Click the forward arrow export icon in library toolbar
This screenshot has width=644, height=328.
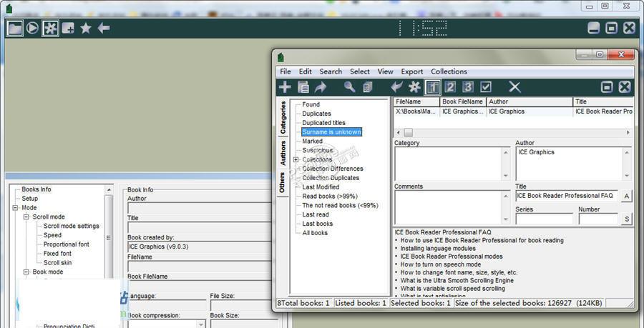pyautogui.click(x=321, y=87)
